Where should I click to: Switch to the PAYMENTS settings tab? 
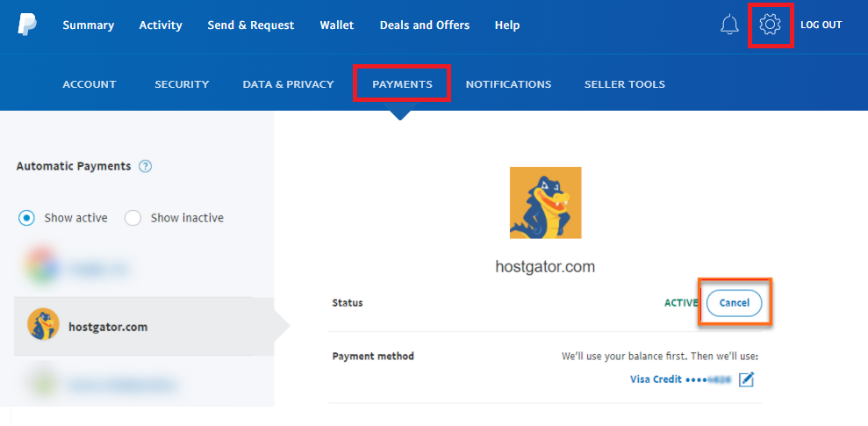[x=402, y=84]
